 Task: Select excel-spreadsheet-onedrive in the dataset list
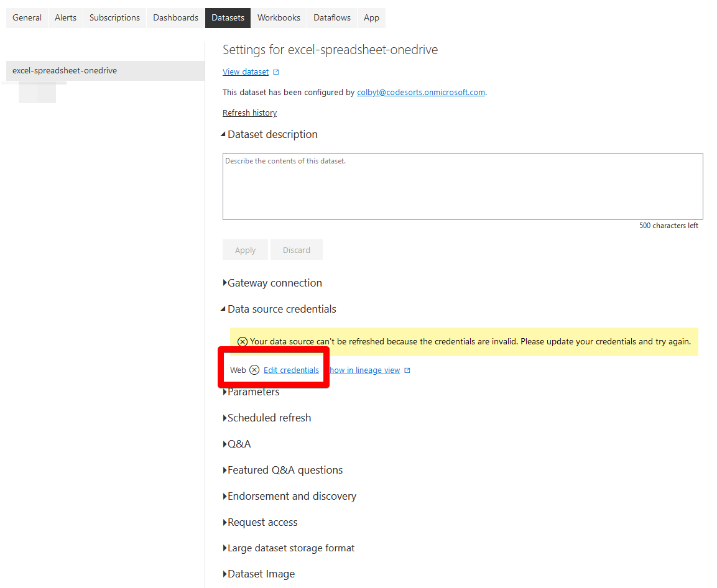65,71
